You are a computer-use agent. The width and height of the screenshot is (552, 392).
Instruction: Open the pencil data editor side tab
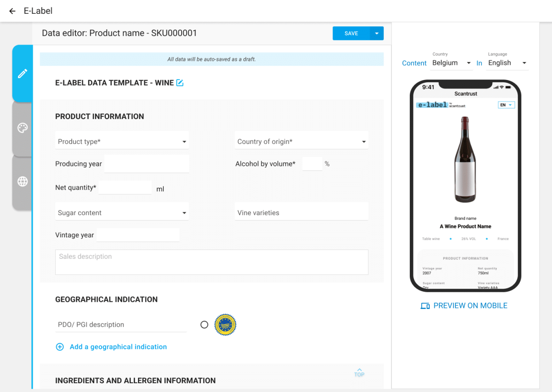point(23,74)
